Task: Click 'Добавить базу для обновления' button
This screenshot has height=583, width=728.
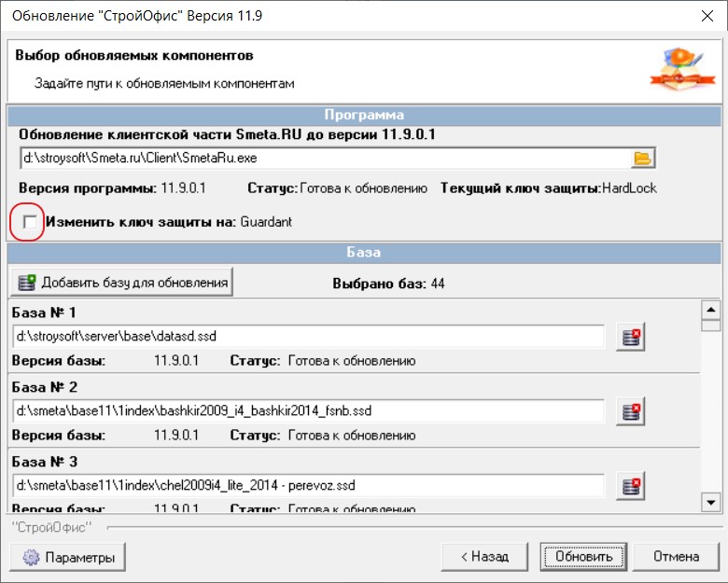Action: [121, 283]
